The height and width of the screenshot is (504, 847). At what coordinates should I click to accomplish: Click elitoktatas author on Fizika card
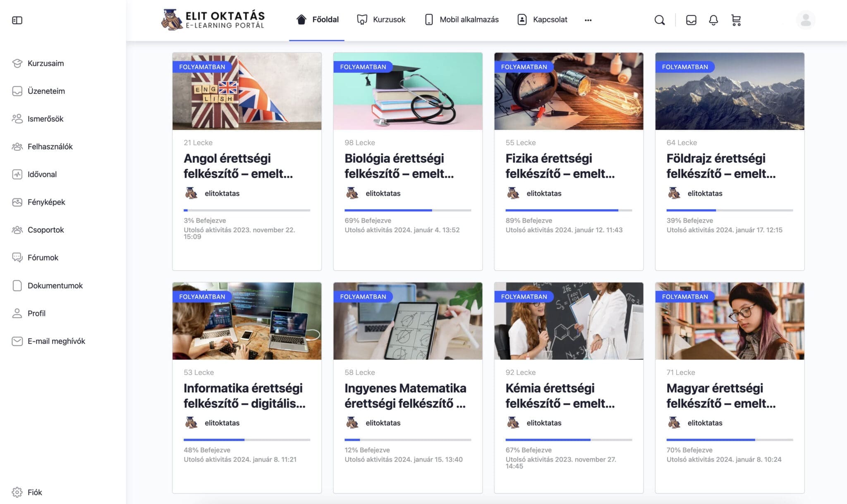click(543, 193)
